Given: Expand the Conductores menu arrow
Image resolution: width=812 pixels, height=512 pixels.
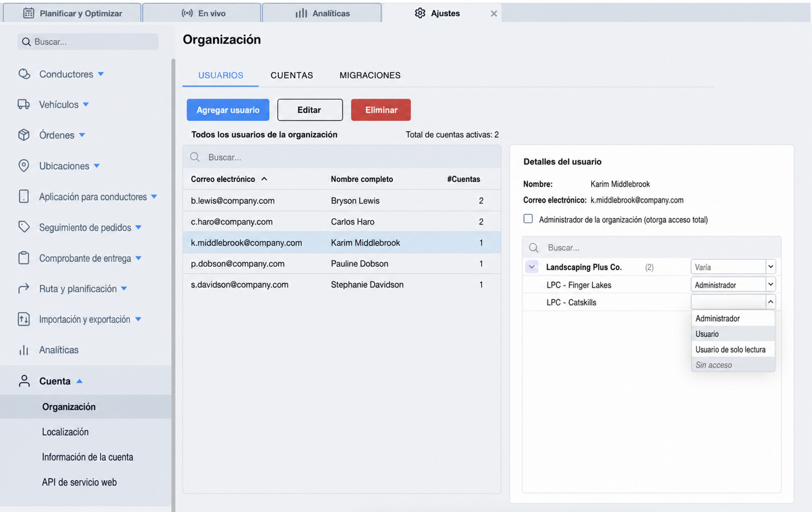Looking at the screenshot, I should (101, 74).
